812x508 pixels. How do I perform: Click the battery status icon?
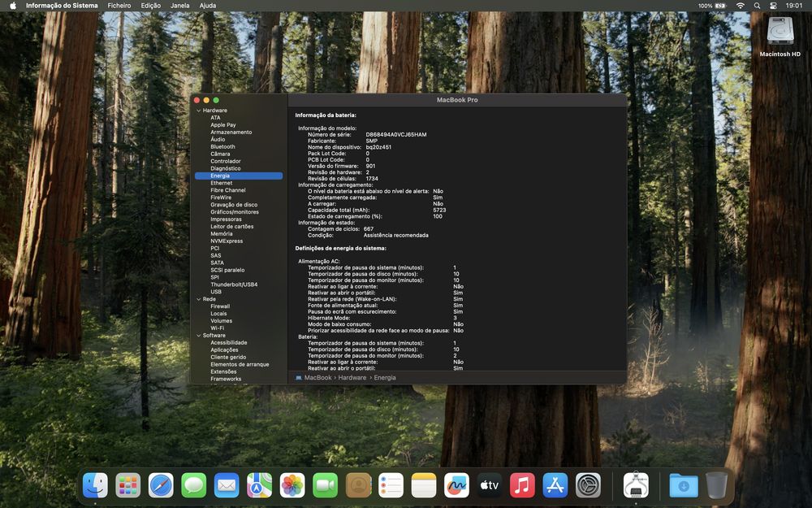point(721,6)
